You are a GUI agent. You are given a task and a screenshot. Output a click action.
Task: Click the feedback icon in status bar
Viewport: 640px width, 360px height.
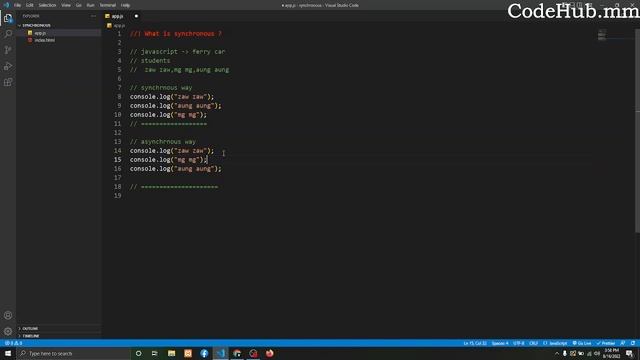pos(622,343)
